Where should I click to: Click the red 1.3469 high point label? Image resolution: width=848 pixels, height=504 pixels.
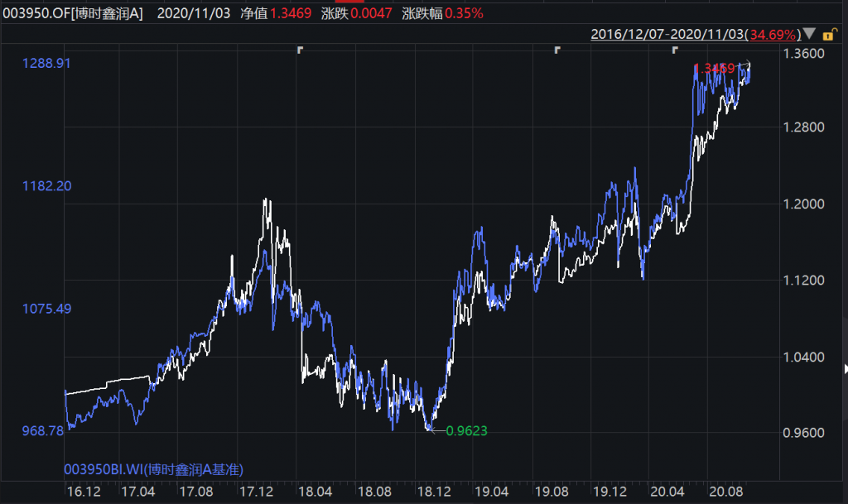714,67
